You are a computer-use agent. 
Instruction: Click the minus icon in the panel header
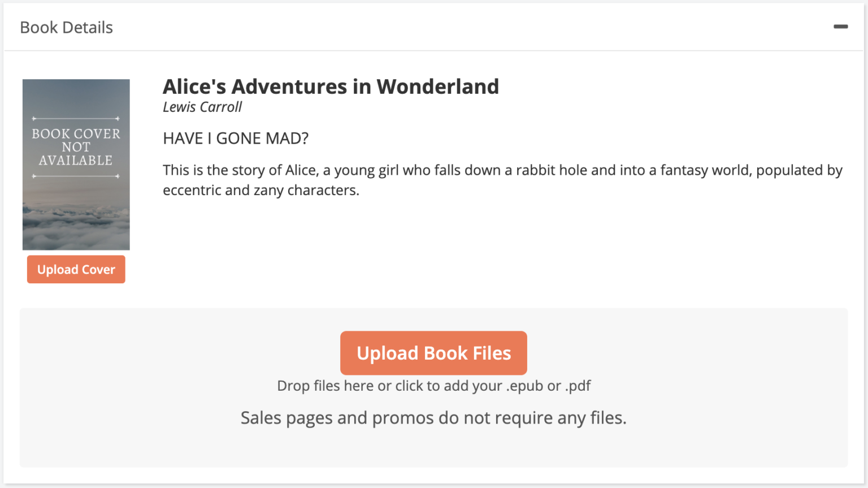click(x=840, y=26)
